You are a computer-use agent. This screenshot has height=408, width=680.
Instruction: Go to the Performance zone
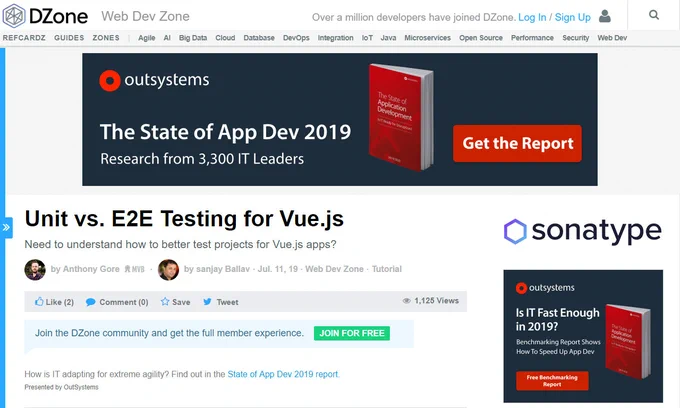point(532,38)
